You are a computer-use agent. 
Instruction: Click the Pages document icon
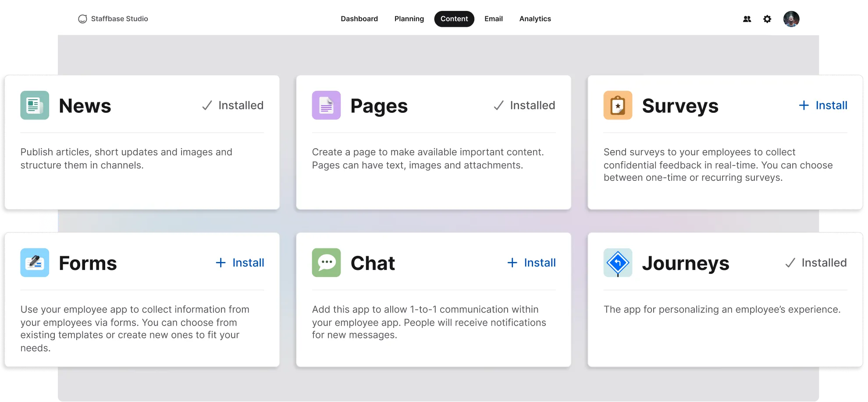(326, 105)
